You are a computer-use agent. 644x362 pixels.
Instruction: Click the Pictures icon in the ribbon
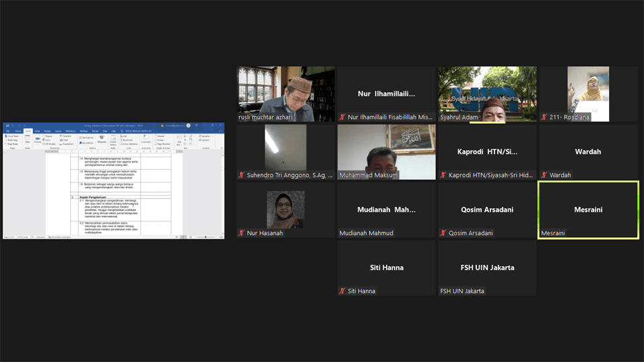[x=38, y=140]
